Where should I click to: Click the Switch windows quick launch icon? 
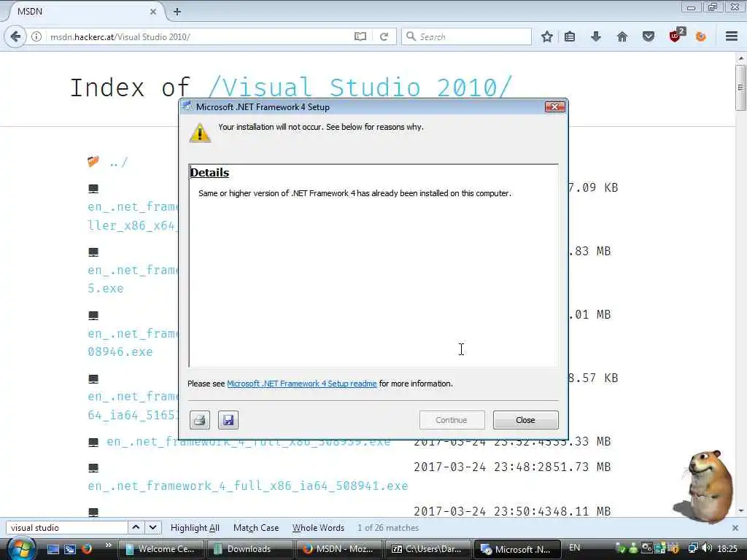click(70, 549)
